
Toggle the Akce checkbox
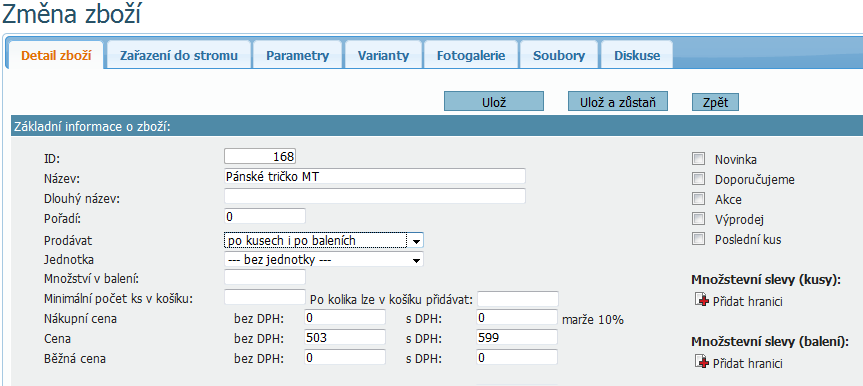[x=698, y=199]
